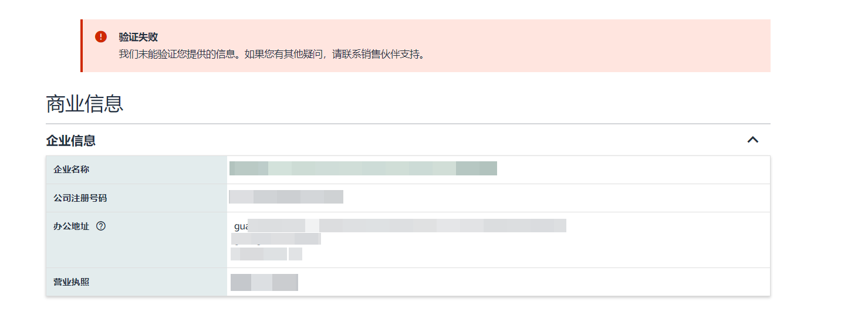
Task: Open the blurred 营业执照 document value
Action: pyautogui.click(x=264, y=282)
